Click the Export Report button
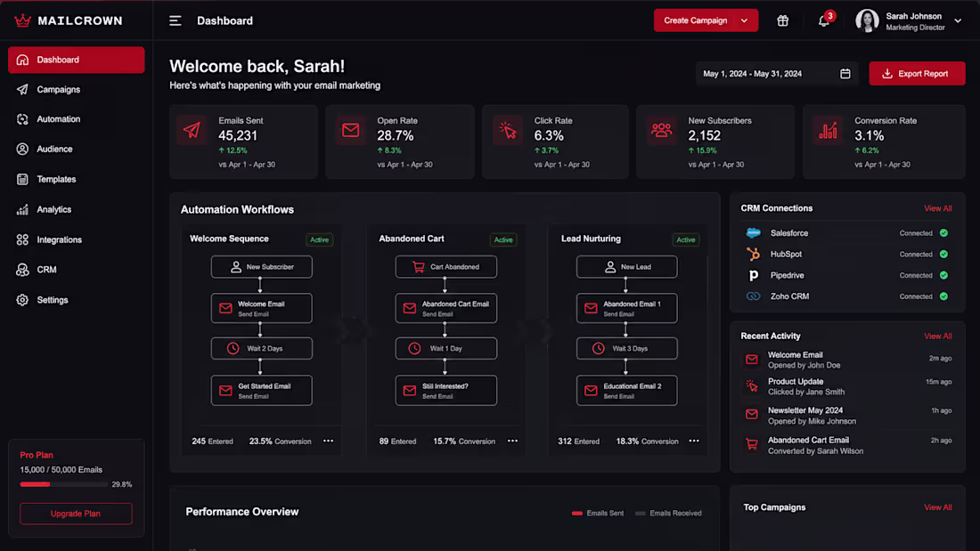 point(917,74)
